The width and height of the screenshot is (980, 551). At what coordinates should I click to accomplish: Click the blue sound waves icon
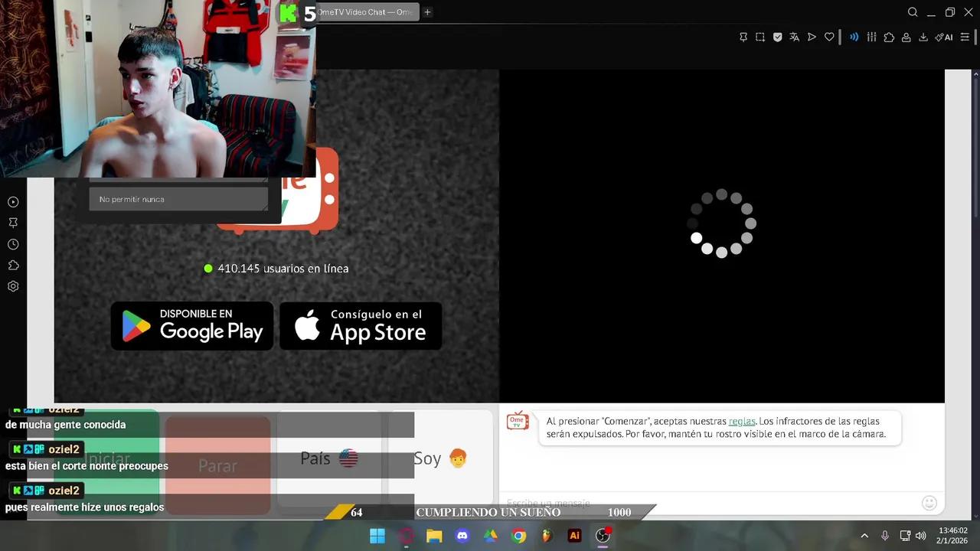854,37
